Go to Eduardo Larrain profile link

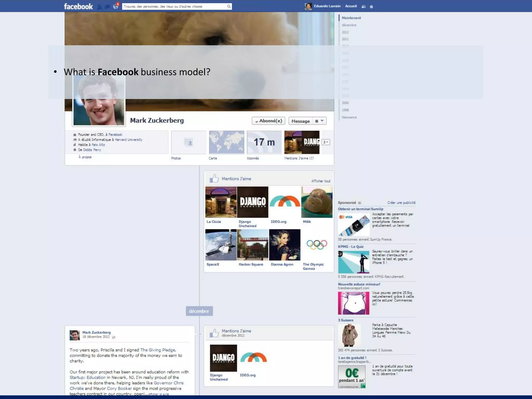[x=327, y=6]
